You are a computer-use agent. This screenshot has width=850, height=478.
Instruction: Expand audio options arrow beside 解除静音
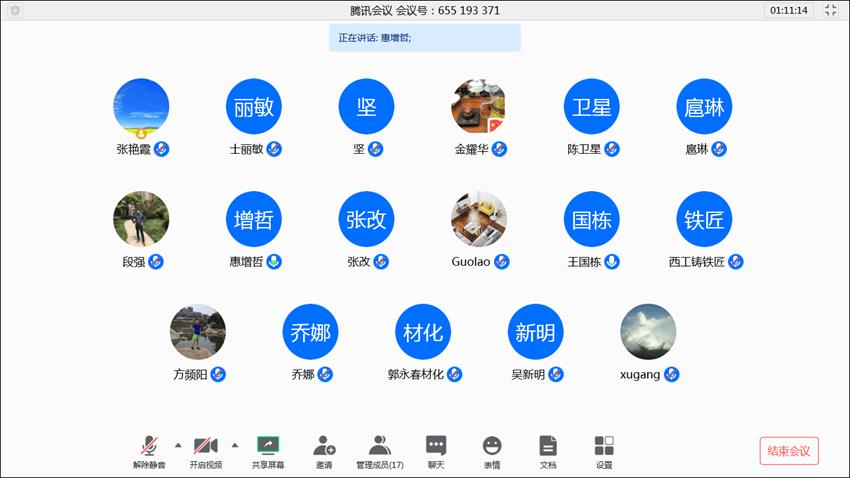click(x=178, y=444)
